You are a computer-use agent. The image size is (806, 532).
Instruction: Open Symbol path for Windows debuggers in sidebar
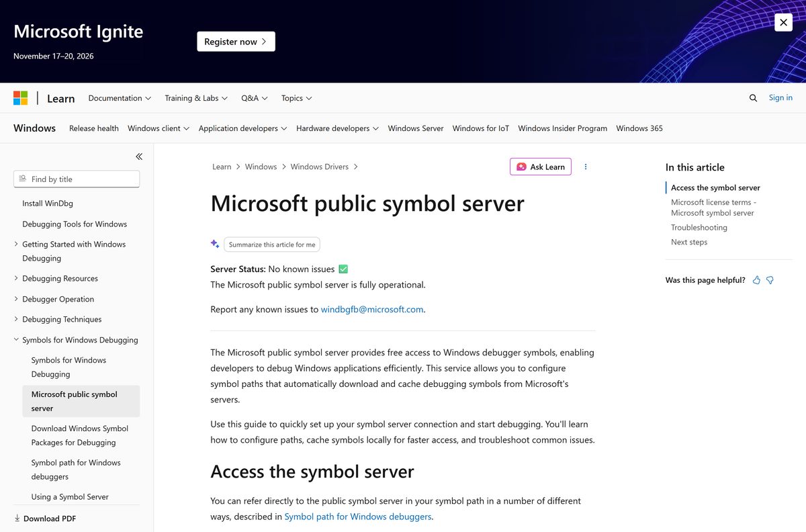click(76, 470)
